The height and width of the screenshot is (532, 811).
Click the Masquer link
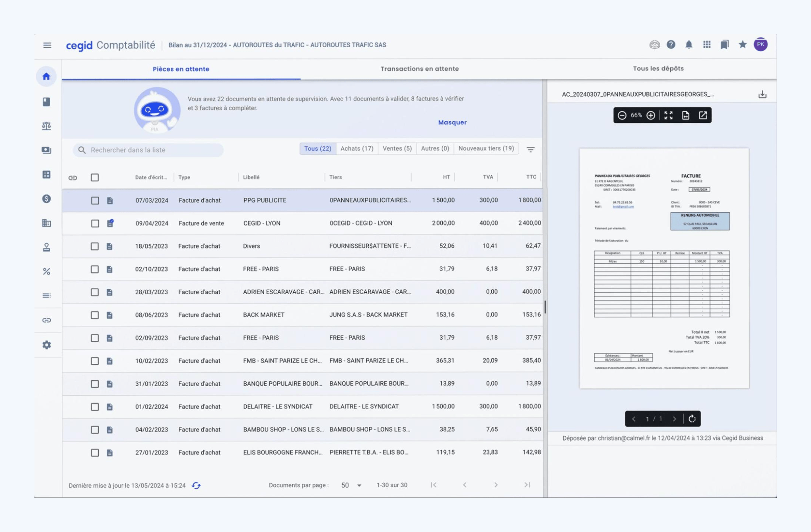tap(452, 122)
